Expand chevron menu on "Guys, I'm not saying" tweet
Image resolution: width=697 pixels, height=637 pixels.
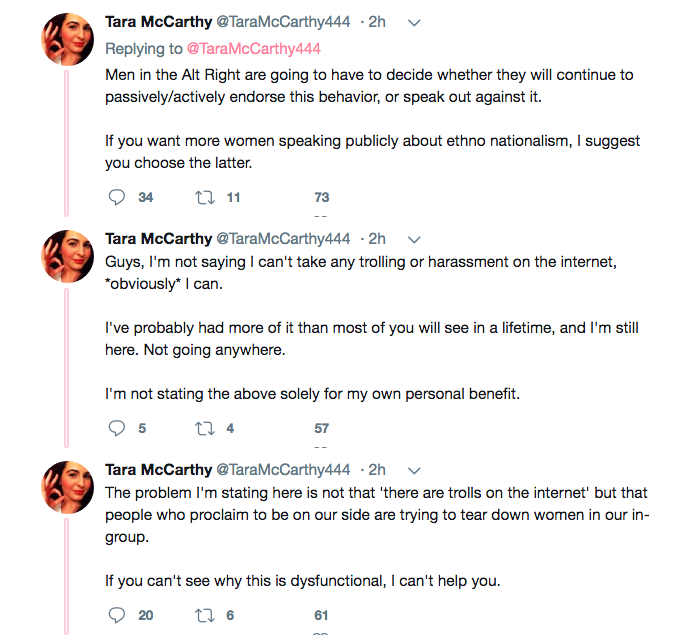[x=415, y=240]
